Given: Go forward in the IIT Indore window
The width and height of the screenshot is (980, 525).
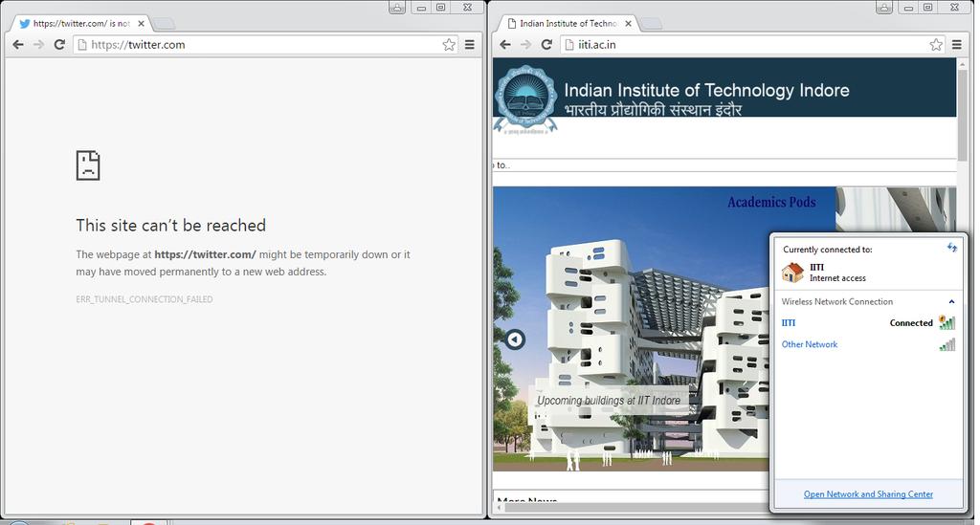Looking at the screenshot, I should (x=525, y=45).
